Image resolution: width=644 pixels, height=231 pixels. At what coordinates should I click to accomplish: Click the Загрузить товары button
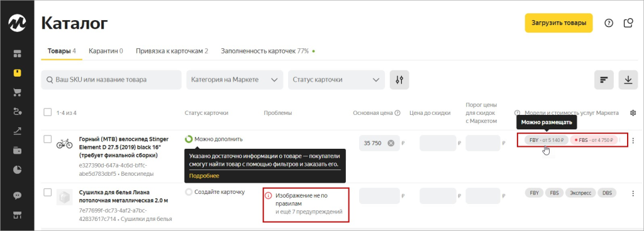coord(558,23)
